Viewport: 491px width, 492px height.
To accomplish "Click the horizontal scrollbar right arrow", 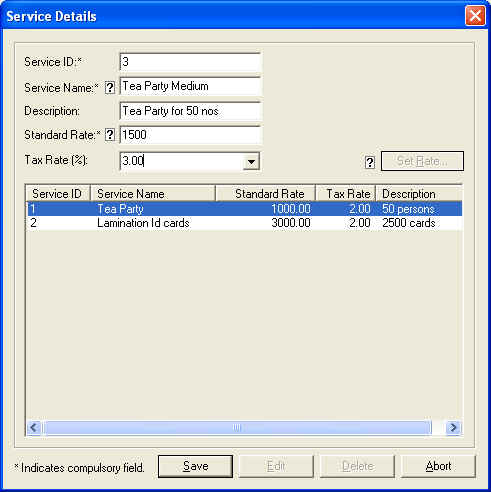I will (453, 427).
